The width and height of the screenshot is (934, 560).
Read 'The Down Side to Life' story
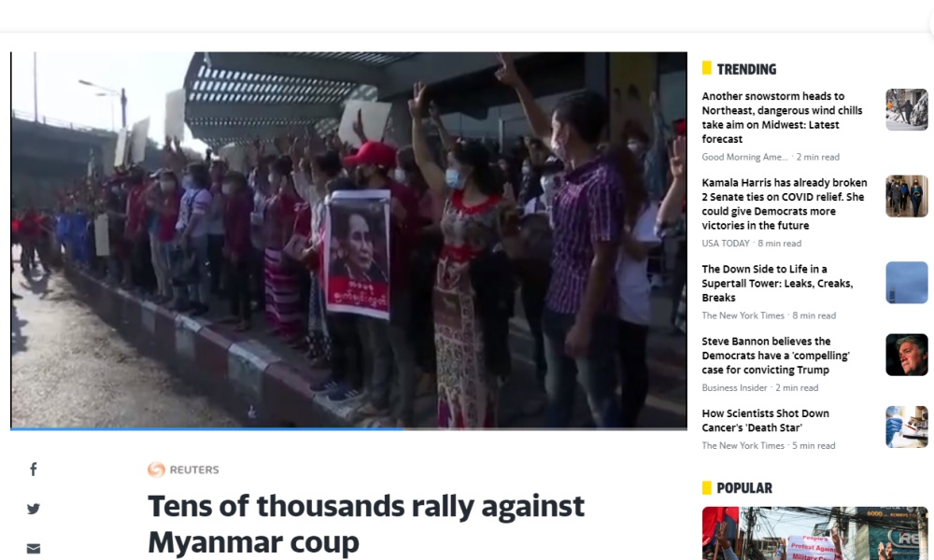click(777, 284)
